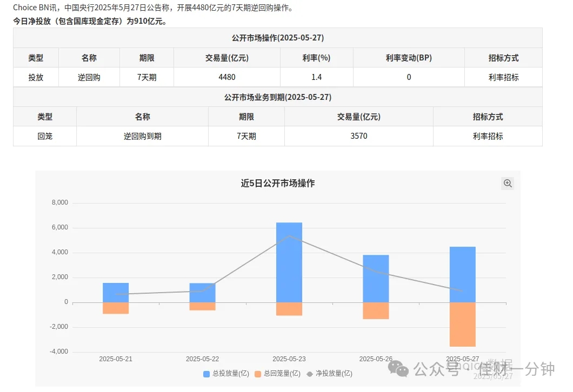Click the 利率变动 value 0 cell
573x392 pixels.
[409, 77]
